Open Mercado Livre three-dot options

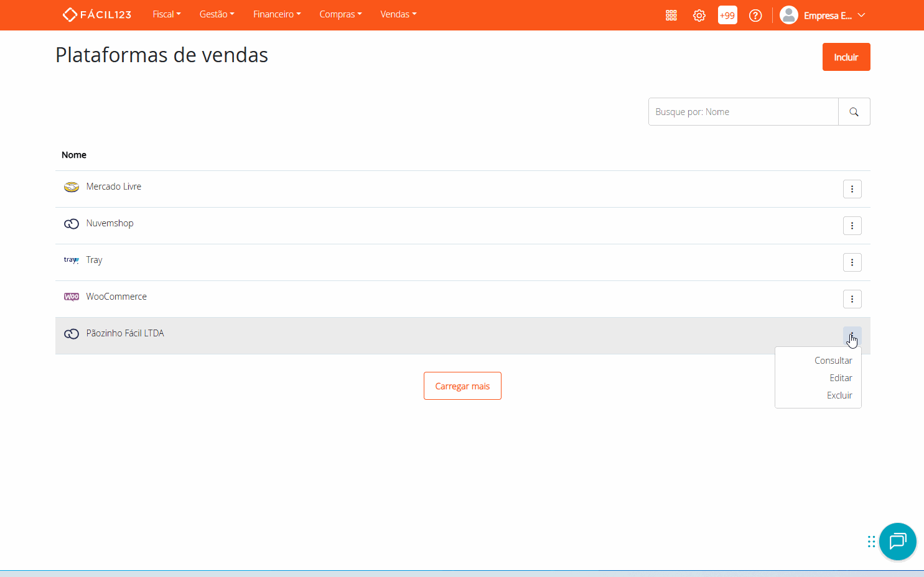pos(852,189)
